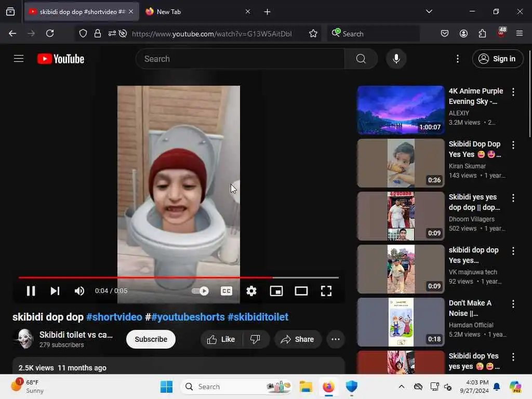Image resolution: width=532 pixels, height=399 pixels.
Task: Click the YouTube search magnifier button
Action: point(361,59)
